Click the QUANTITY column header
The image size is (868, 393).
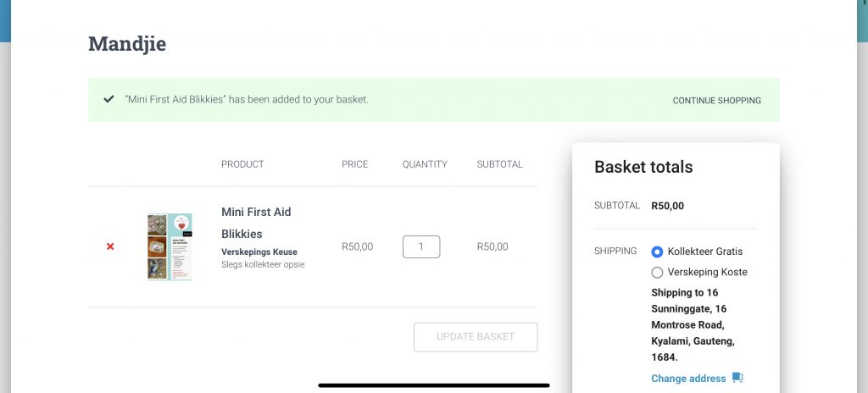pos(425,164)
